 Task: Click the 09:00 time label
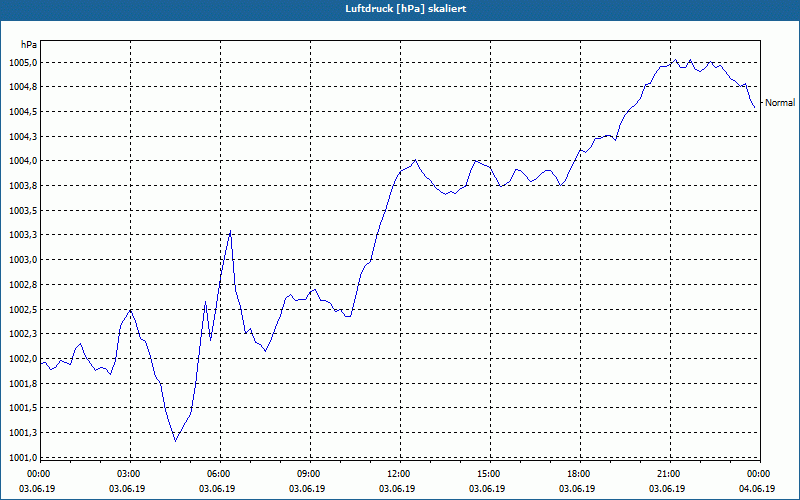(x=308, y=474)
